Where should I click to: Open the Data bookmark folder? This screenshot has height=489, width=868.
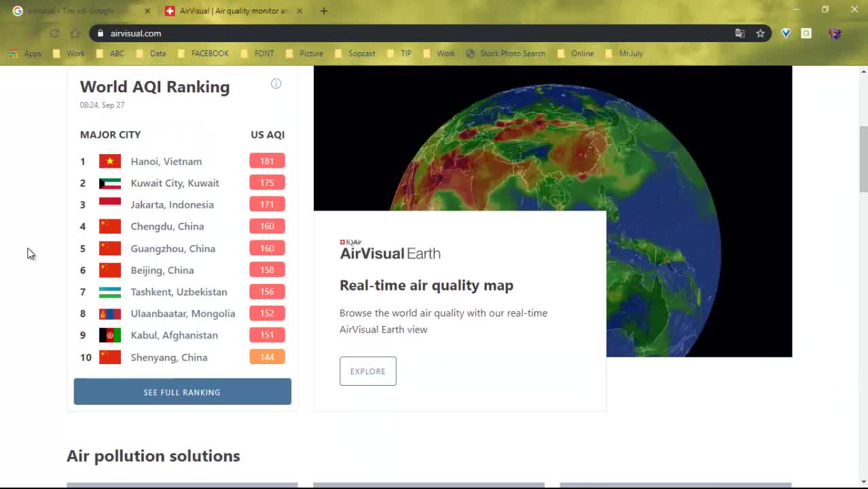tap(151, 54)
